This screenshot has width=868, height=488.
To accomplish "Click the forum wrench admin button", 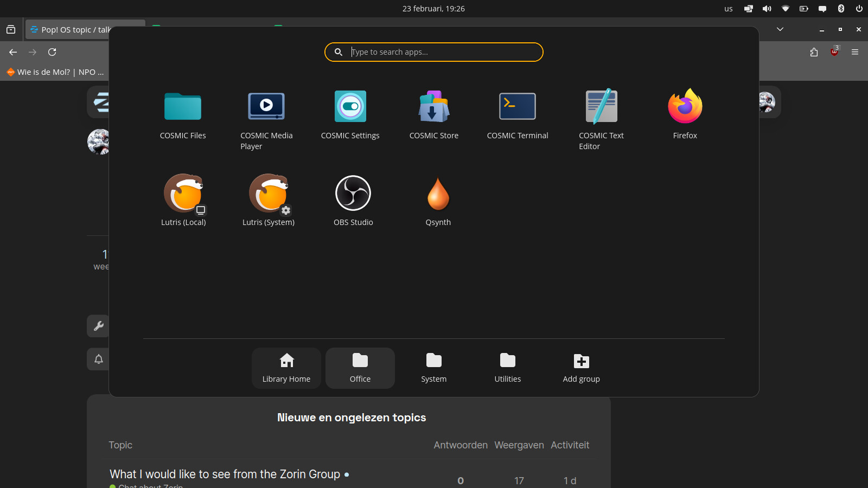I will pos(98,326).
